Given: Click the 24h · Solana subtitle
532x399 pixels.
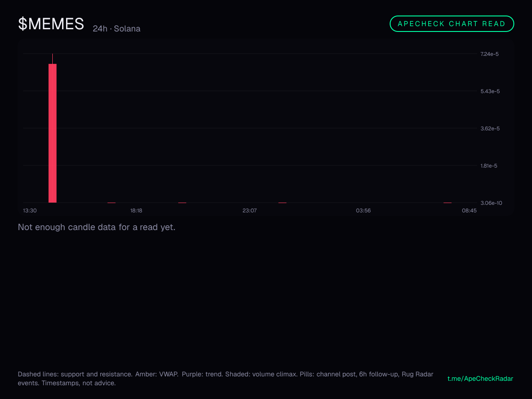Looking at the screenshot, I should tap(117, 29).
